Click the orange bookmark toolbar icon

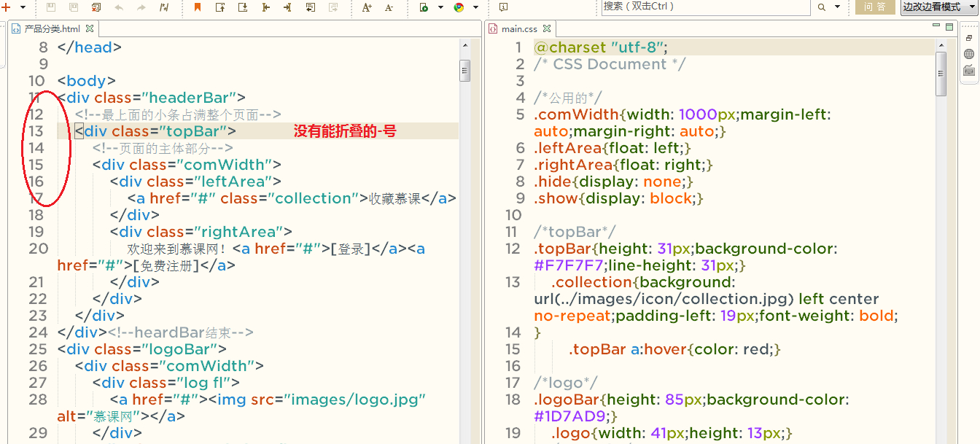coord(198,7)
